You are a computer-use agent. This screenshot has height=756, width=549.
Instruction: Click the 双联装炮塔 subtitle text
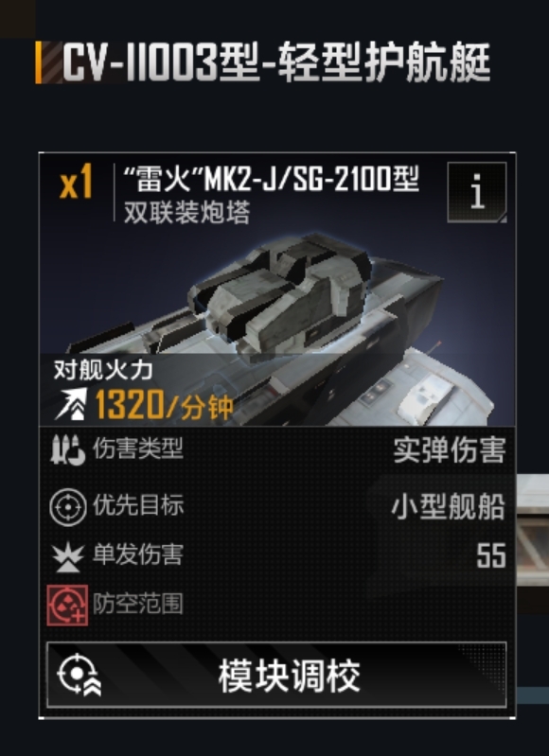(x=187, y=212)
